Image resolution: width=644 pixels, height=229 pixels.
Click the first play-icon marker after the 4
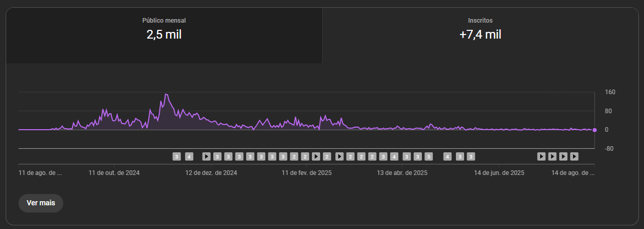click(x=206, y=156)
